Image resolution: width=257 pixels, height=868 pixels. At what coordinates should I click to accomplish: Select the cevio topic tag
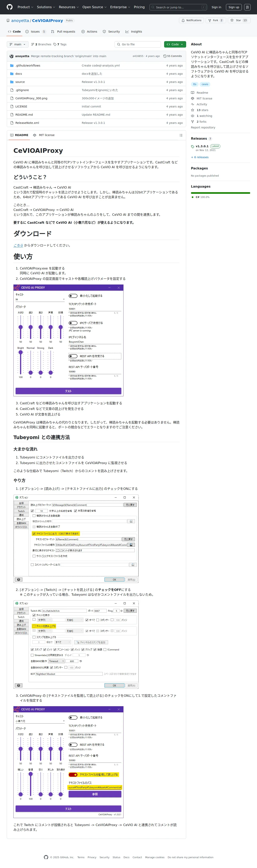pos(205,84)
